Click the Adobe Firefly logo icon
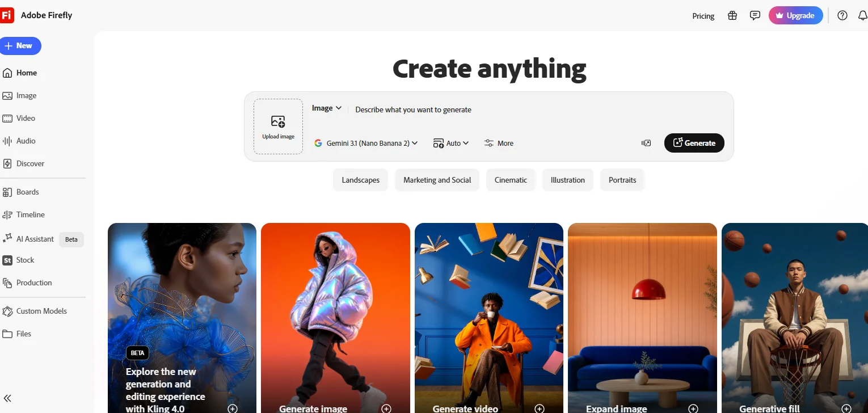 [x=7, y=15]
